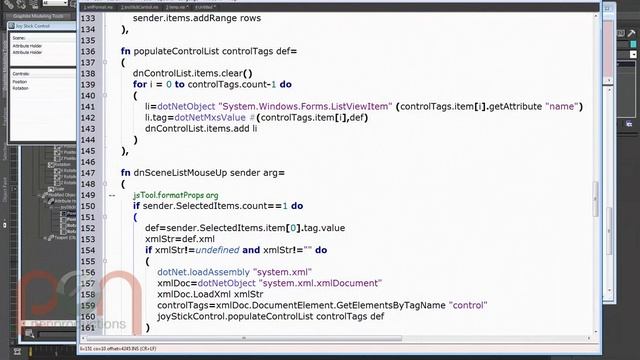The height and width of the screenshot is (360, 640).
Task: Collapse the code fold at line 155
Action: (105, 261)
